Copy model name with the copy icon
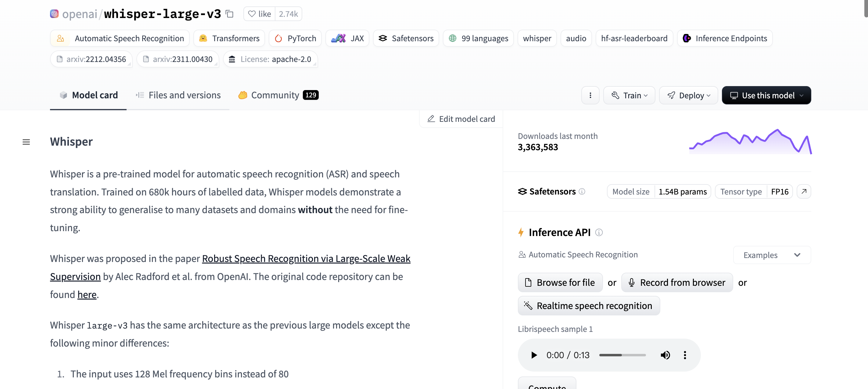Viewport: 868px width, 389px height. pyautogui.click(x=229, y=14)
